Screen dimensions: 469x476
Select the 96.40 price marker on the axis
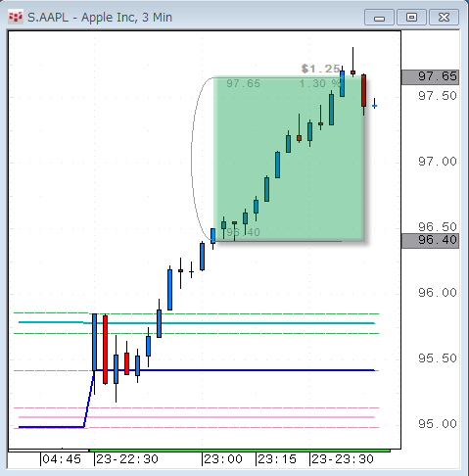tap(430, 241)
